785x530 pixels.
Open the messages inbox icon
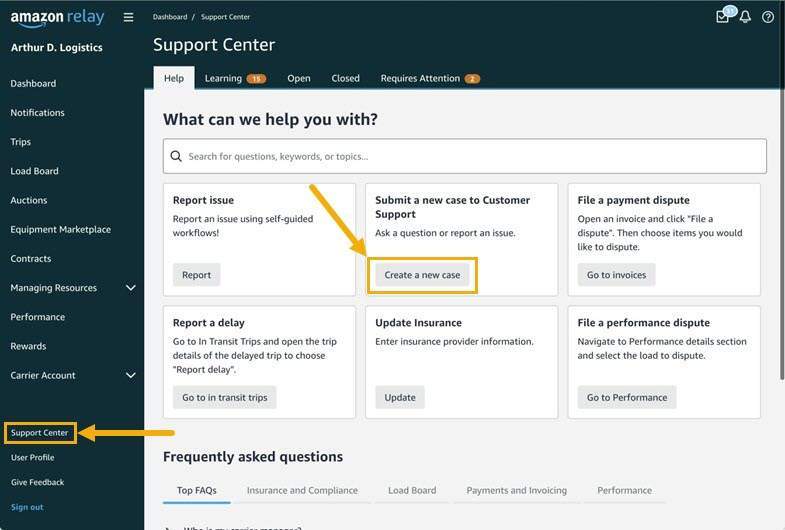pos(723,16)
